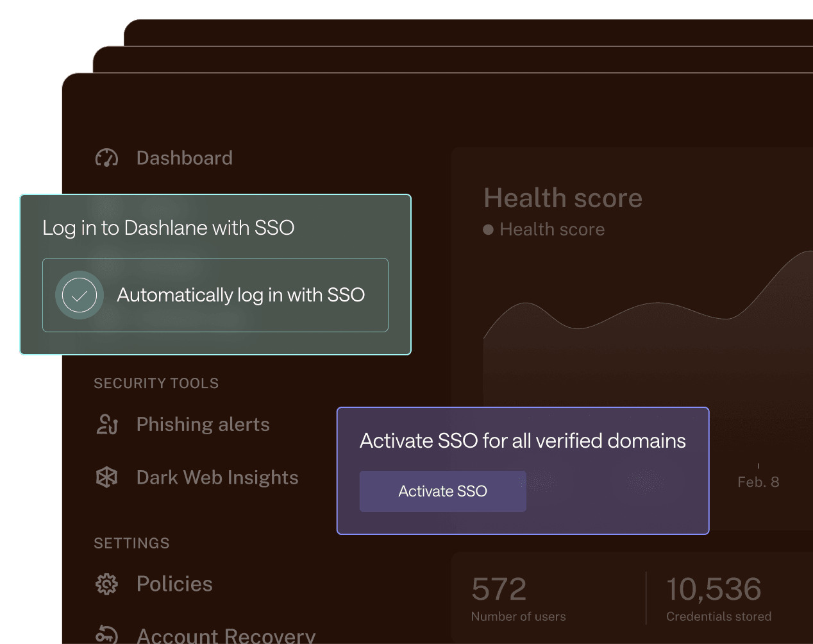Click the Health score chart title

[x=563, y=198]
